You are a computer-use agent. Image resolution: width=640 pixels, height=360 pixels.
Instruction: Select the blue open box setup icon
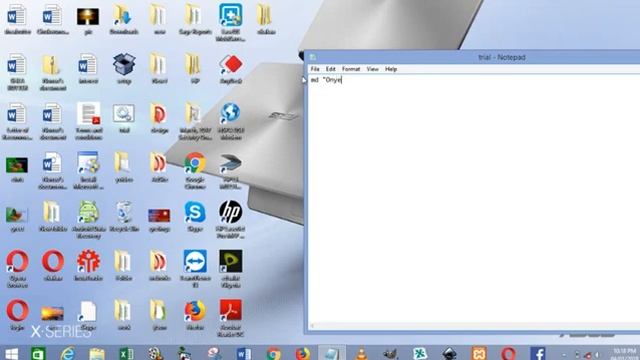click(x=124, y=64)
